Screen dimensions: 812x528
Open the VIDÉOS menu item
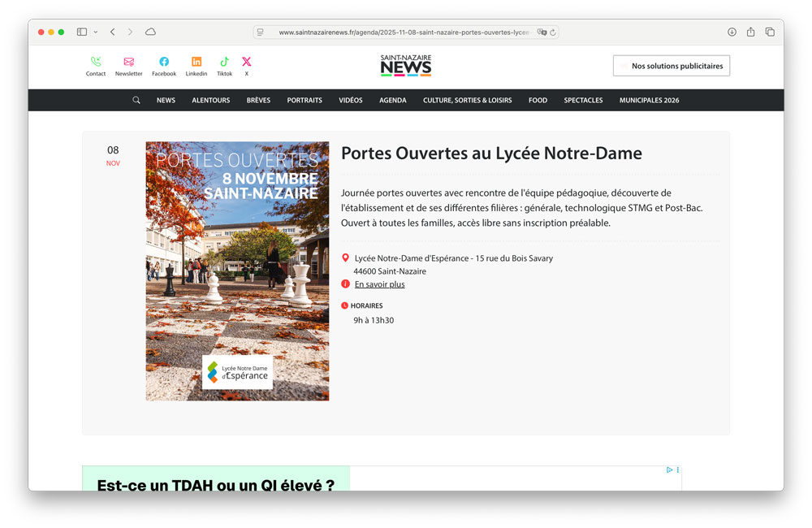pyautogui.click(x=351, y=100)
